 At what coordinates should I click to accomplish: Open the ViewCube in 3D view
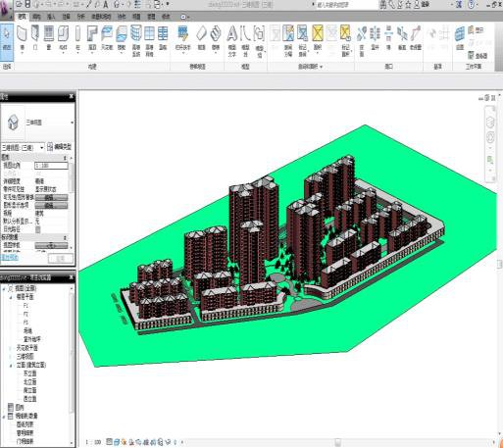tap(490, 123)
